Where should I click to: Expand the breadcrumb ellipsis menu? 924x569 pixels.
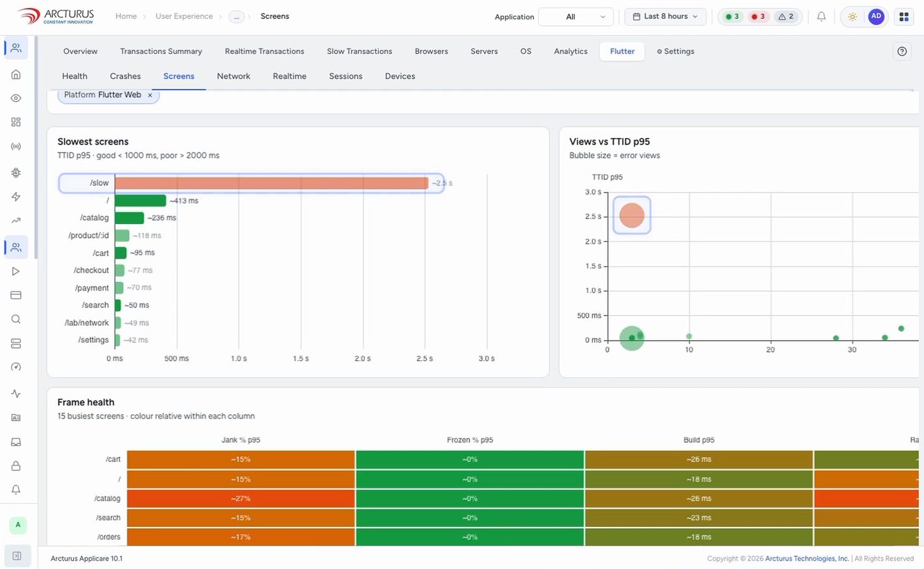point(237,17)
